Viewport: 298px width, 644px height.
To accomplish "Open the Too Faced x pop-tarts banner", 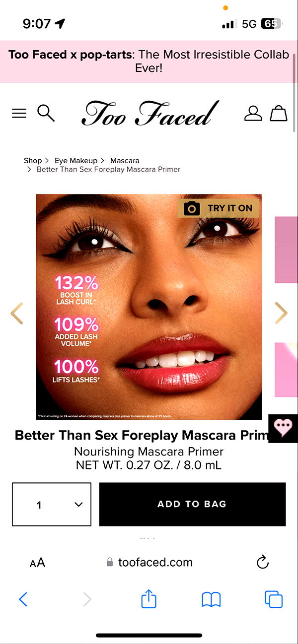I will tap(149, 62).
